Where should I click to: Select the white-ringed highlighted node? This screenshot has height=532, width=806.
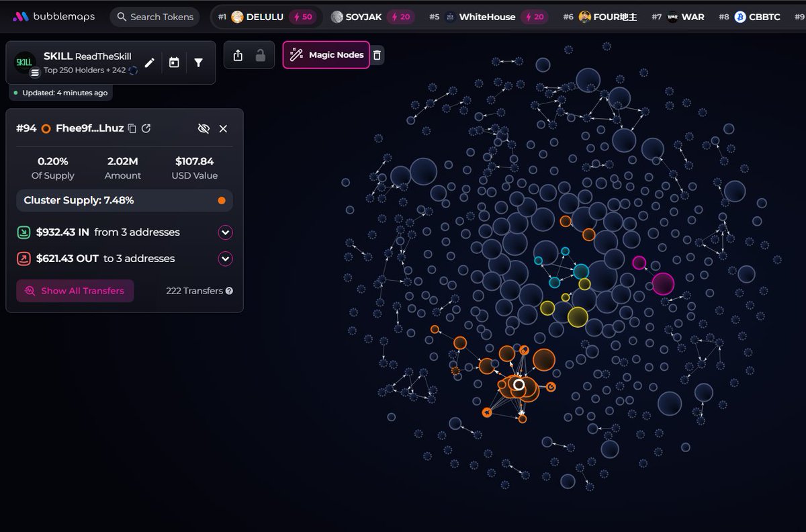(519, 384)
